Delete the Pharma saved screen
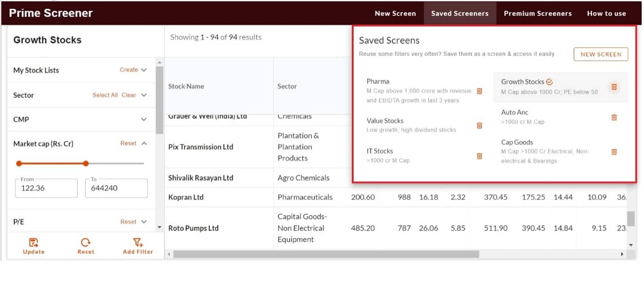 pyautogui.click(x=479, y=91)
